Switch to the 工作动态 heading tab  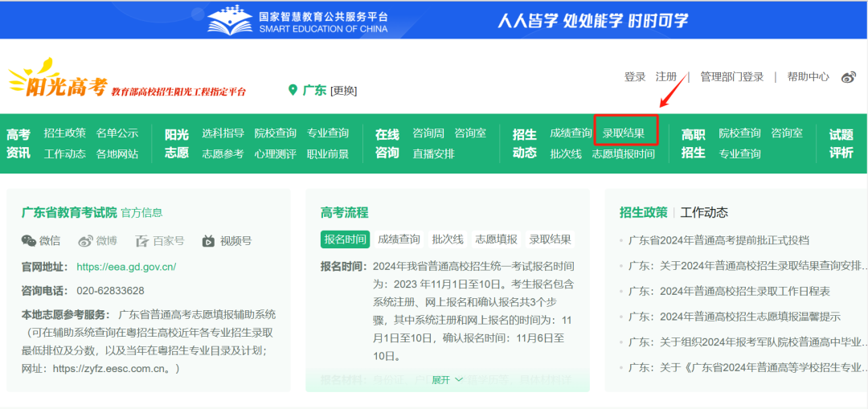click(x=704, y=212)
